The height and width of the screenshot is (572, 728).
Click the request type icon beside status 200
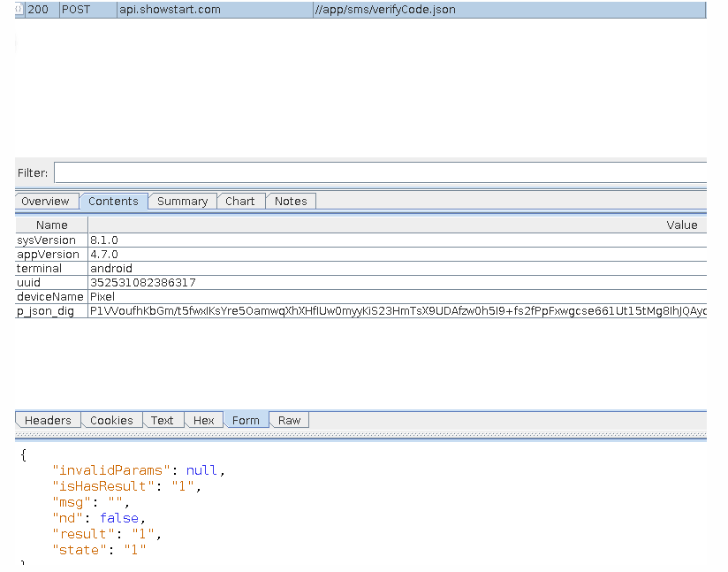click(19, 10)
